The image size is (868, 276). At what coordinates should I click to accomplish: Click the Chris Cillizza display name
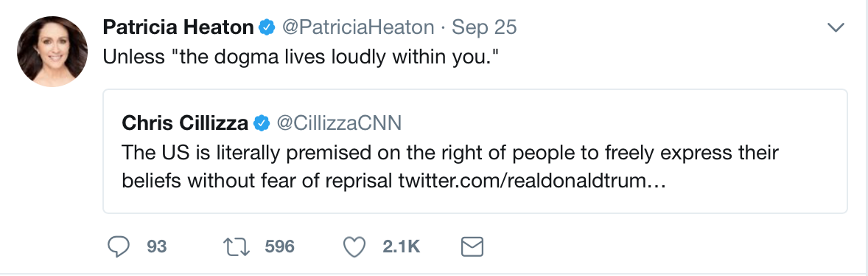pos(185,123)
